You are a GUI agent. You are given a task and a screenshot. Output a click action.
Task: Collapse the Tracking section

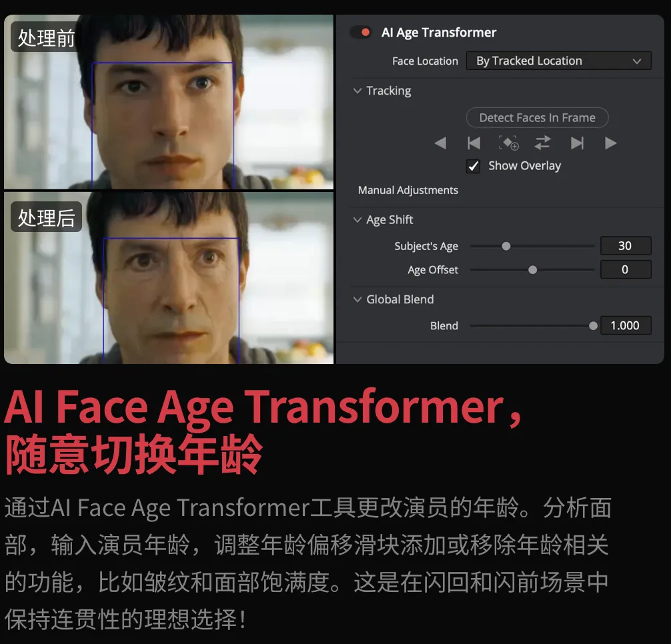(358, 91)
